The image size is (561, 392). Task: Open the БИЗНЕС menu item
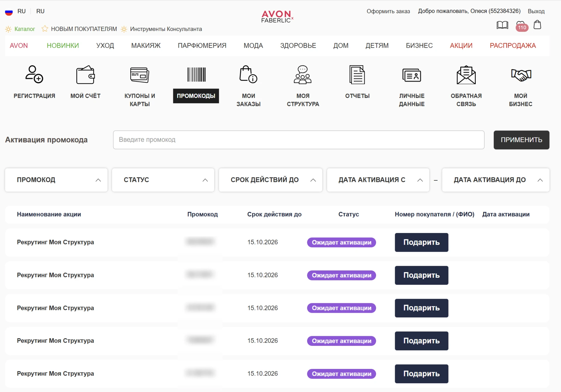pos(419,46)
